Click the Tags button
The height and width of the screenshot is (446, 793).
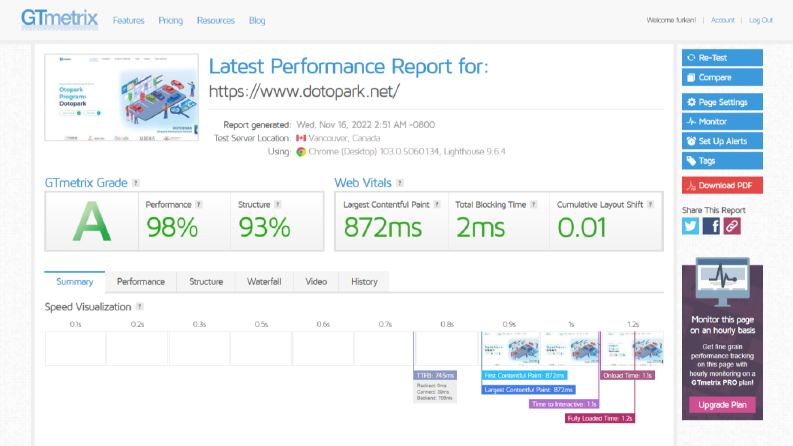click(722, 161)
